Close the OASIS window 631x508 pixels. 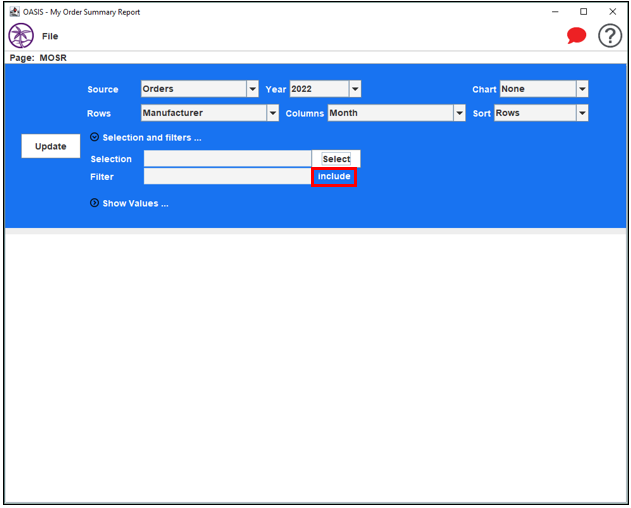612,12
